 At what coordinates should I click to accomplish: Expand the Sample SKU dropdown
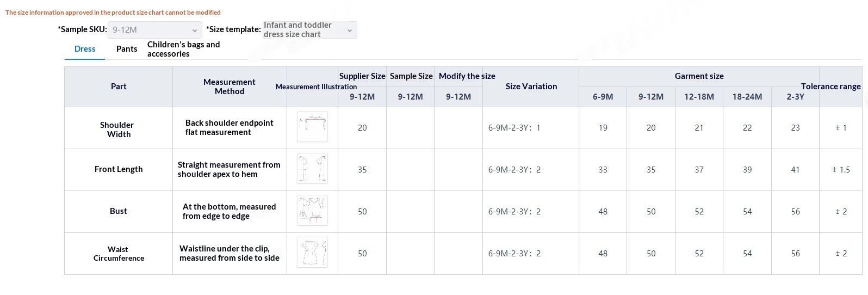(155, 30)
